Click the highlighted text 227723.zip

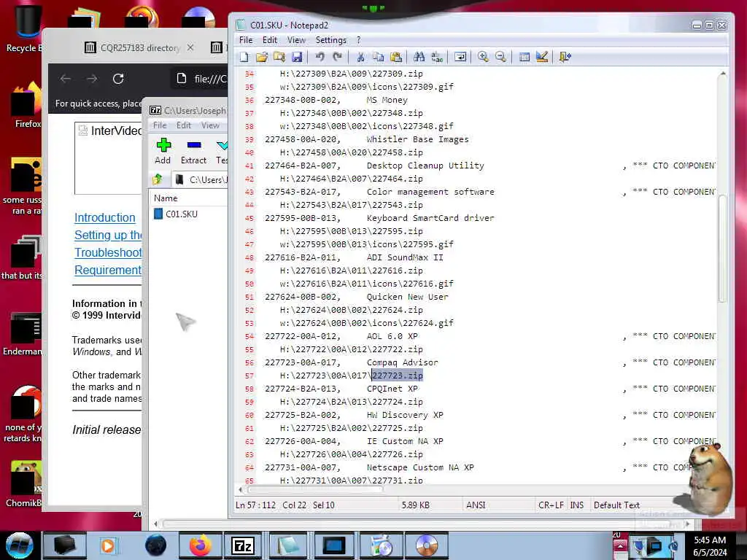tap(398, 376)
